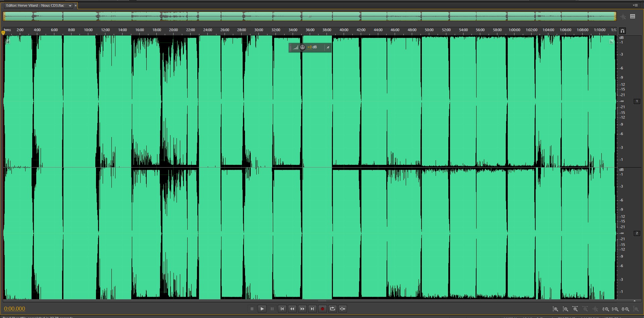This screenshot has height=318, width=644.
Task: Click the Rewind transport button
Action: click(292, 309)
